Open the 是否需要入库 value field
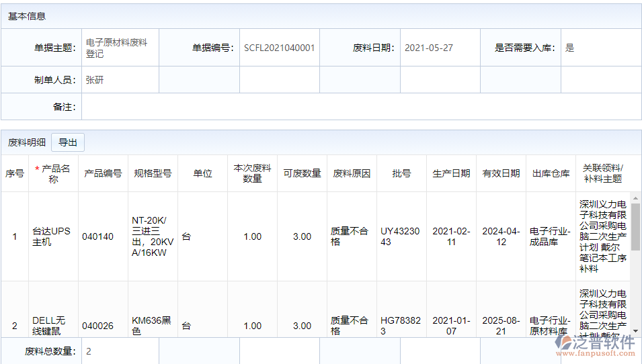Screen dimensions: 642x364 [x=600, y=48]
